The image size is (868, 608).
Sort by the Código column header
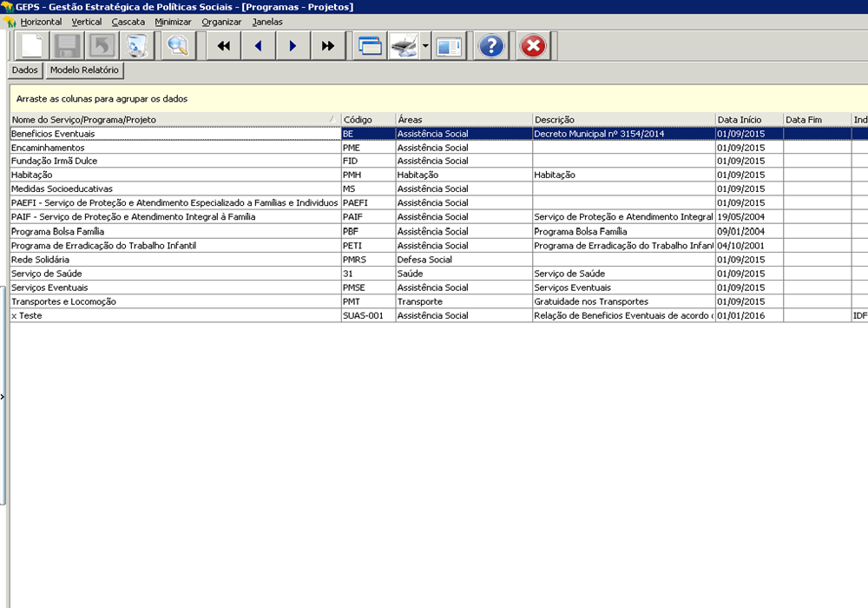(x=368, y=120)
